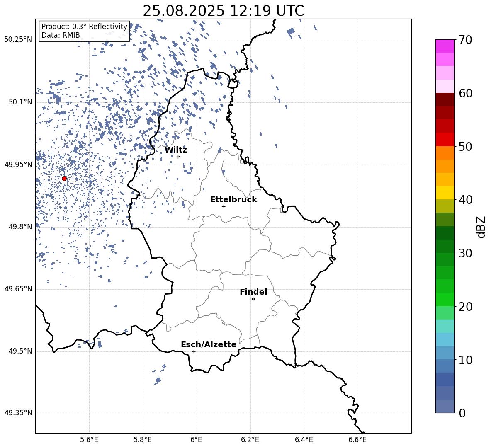Click the 6°E longitude label
This screenshot has height=448, width=491.
click(196, 440)
